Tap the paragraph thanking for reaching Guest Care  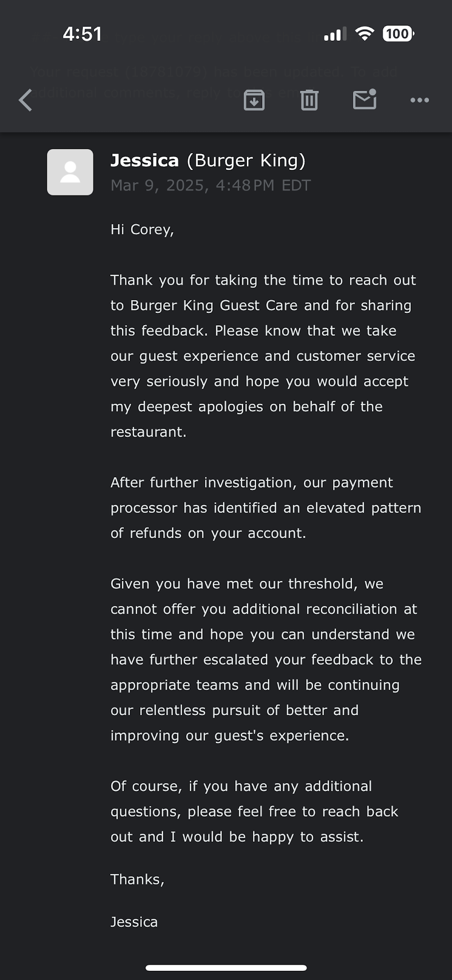tap(263, 356)
